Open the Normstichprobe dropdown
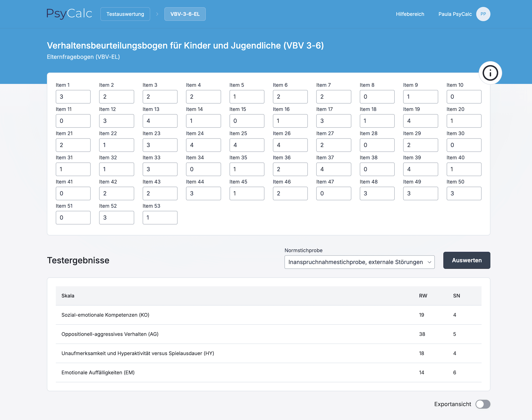 point(355,262)
